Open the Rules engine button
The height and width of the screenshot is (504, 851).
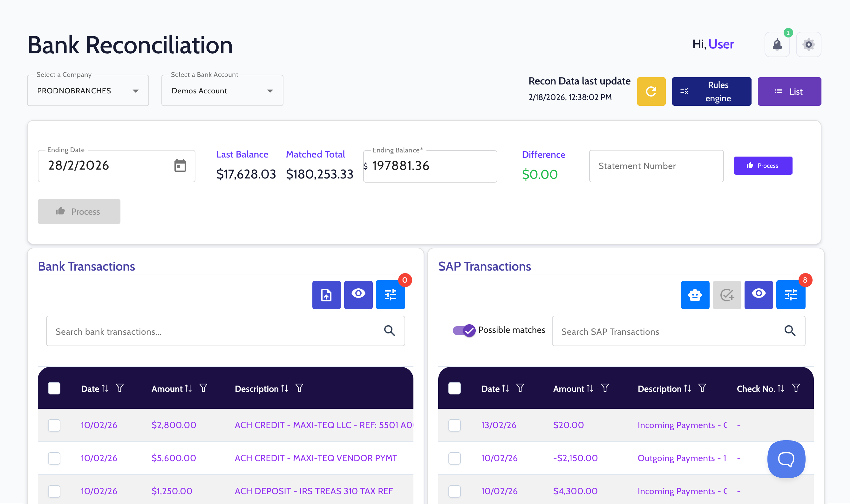[712, 91]
